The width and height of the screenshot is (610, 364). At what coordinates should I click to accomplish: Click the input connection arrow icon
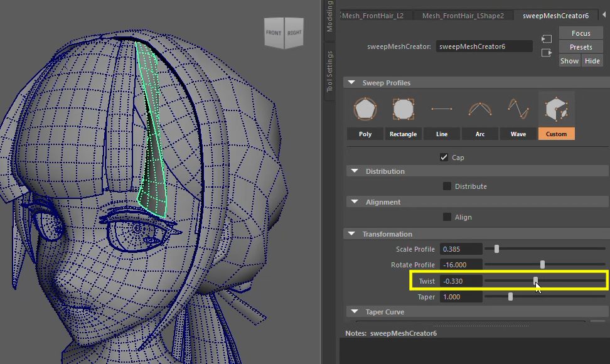click(x=547, y=39)
